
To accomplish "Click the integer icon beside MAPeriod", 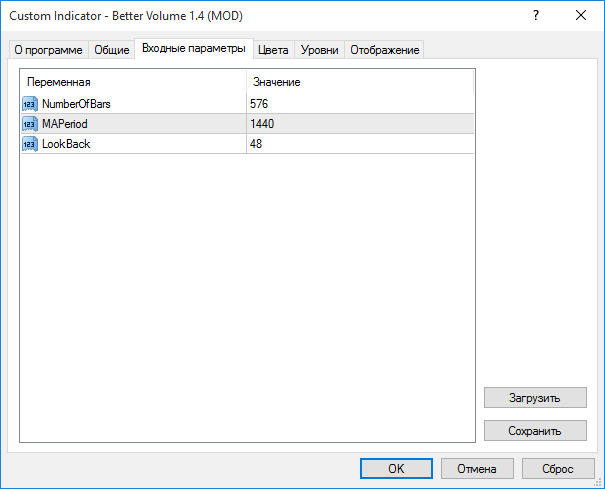I will tap(29, 124).
